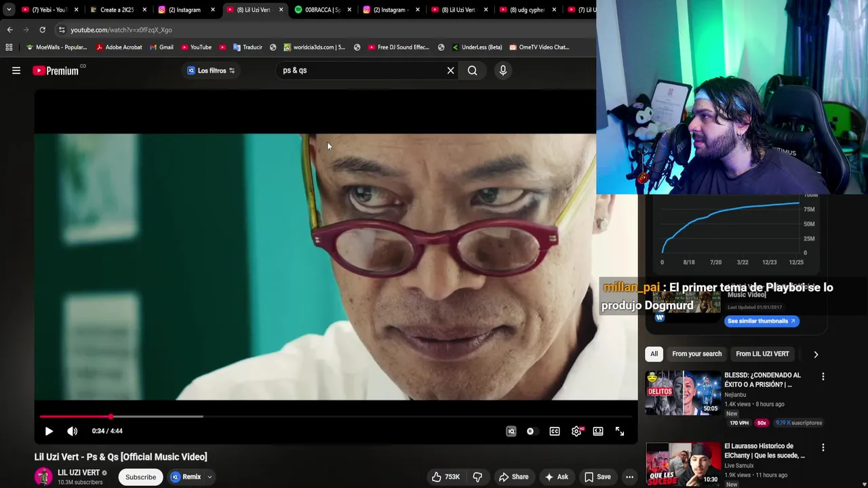Click the IQ extension icon in player controls
This screenshot has width=868, height=488.
(x=511, y=431)
